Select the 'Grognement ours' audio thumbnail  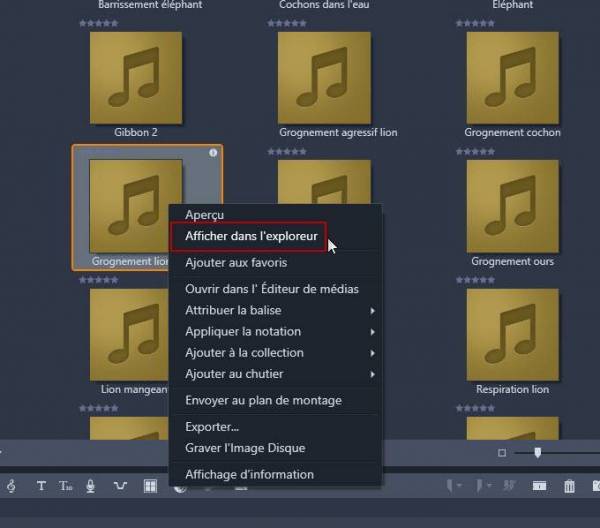click(512, 206)
